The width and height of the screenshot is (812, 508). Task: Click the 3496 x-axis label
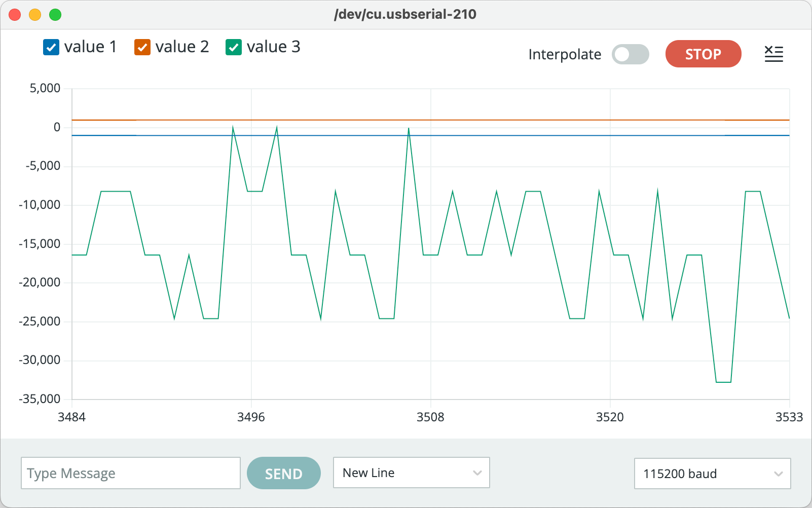click(x=251, y=417)
